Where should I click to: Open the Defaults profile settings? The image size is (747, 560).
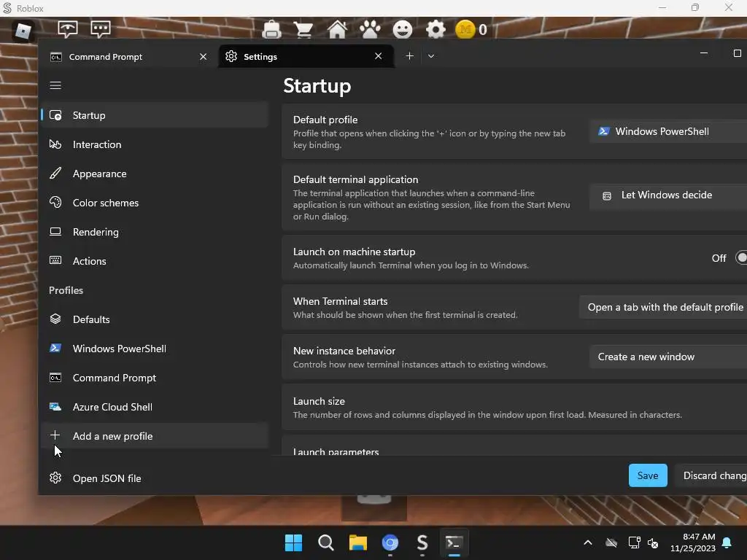155,319
